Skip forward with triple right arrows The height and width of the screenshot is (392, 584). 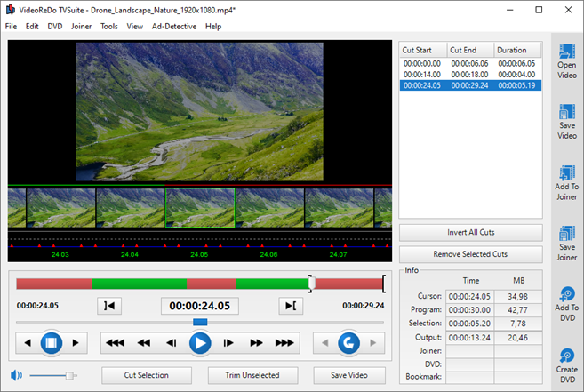[284, 343]
